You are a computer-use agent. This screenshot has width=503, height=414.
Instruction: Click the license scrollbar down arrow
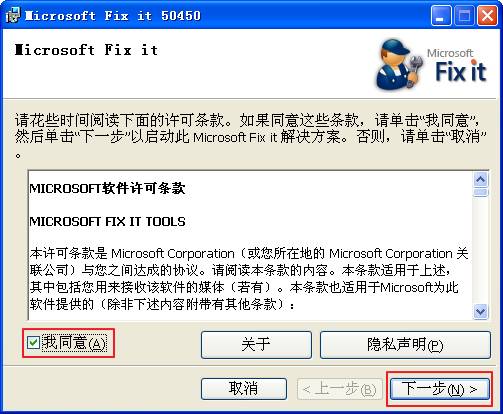[x=481, y=312]
